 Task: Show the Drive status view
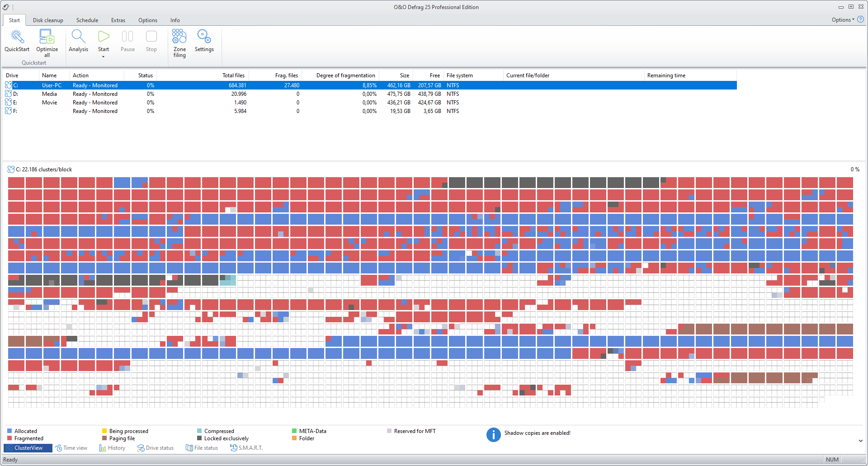pos(156,448)
